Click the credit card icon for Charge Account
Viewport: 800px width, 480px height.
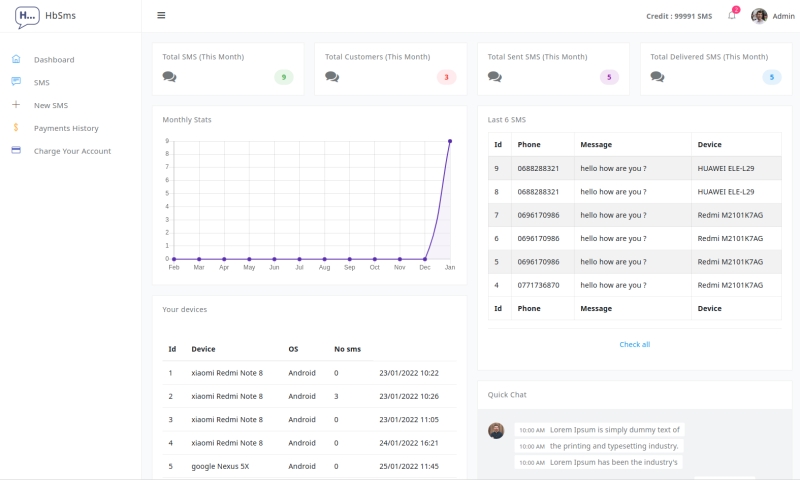click(16, 151)
